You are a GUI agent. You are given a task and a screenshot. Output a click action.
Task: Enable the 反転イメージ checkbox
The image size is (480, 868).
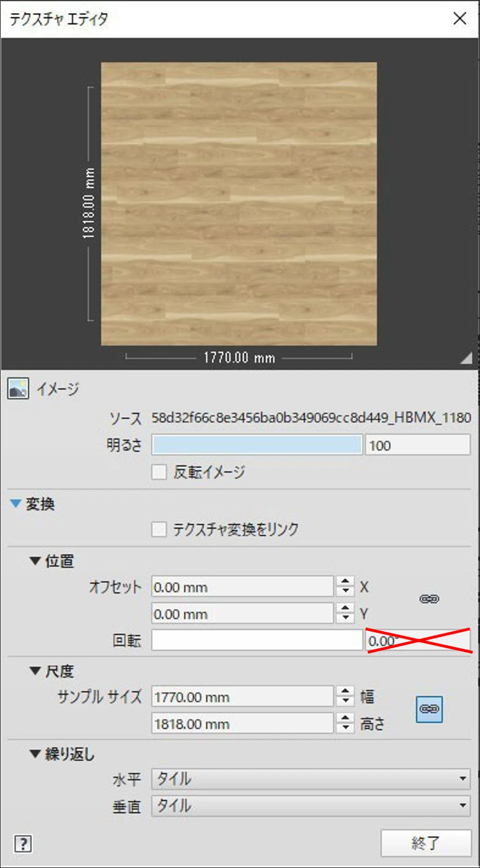[x=159, y=472]
